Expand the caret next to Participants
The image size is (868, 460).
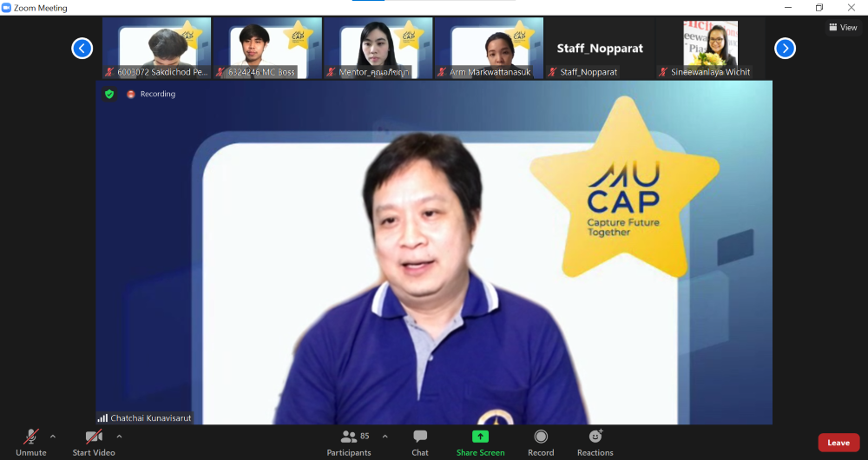(385, 437)
